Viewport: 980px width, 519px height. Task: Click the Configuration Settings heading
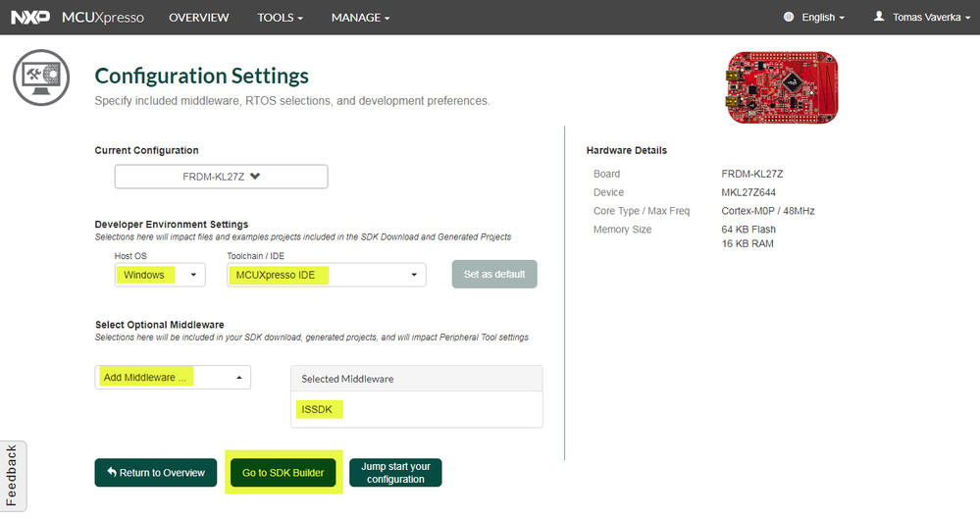(201, 77)
